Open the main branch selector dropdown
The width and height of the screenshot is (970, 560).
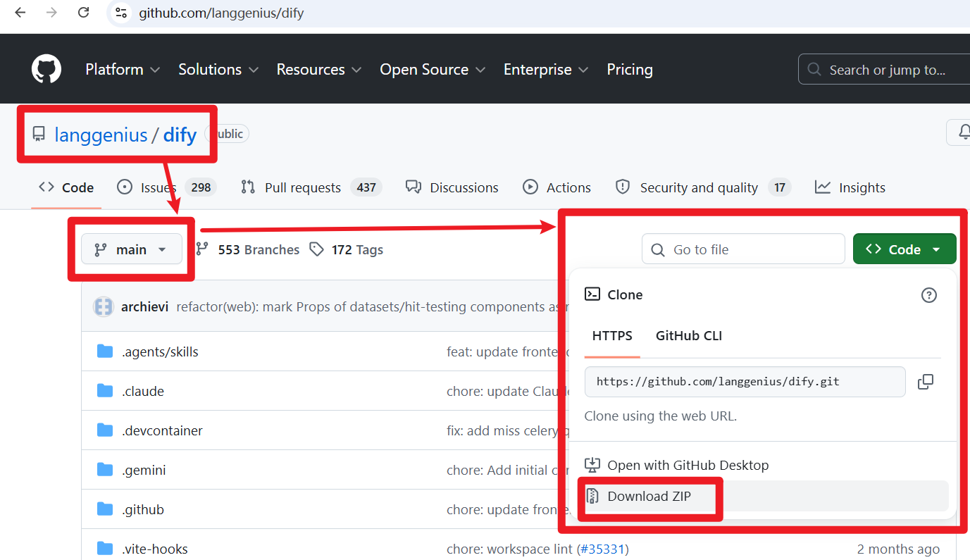point(132,249)
